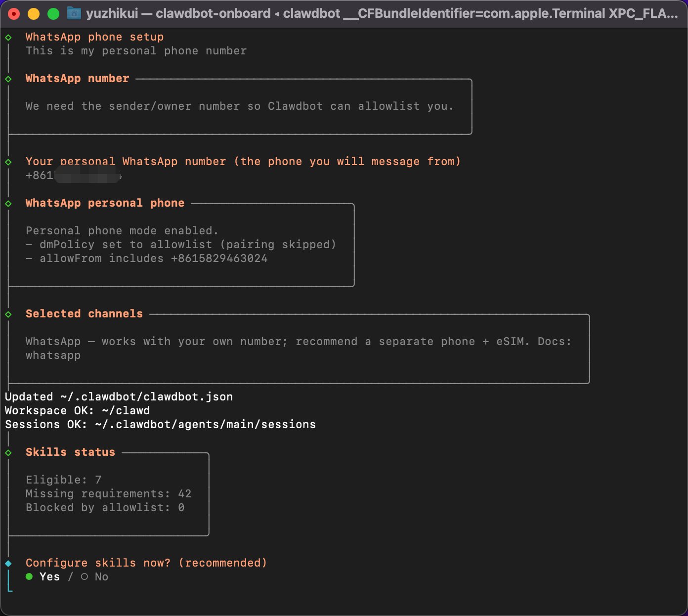Viewport: 688px width, 616px height.
Task: Select the Yes option for configuring skills
Action: (x=43, y=576)
